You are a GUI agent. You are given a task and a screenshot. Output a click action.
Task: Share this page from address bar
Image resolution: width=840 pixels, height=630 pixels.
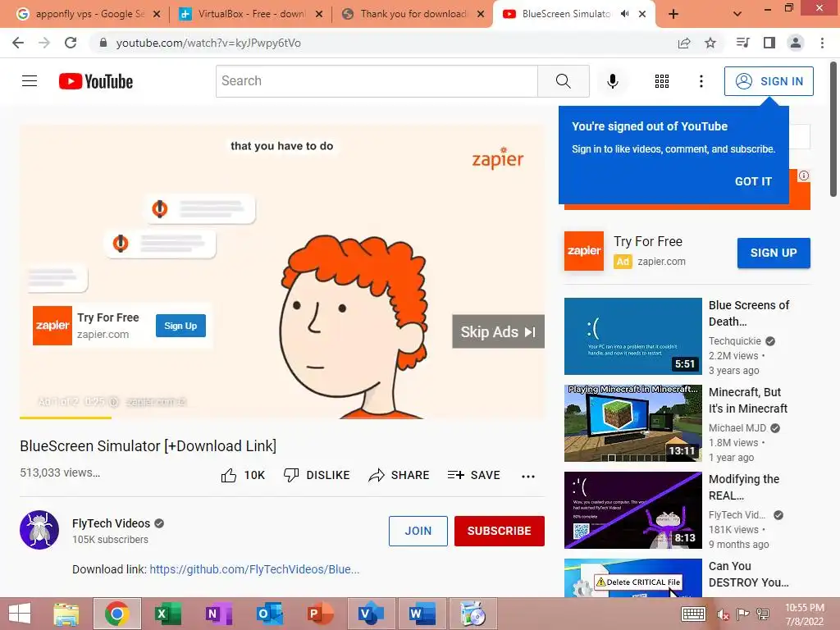coord(684,43)
